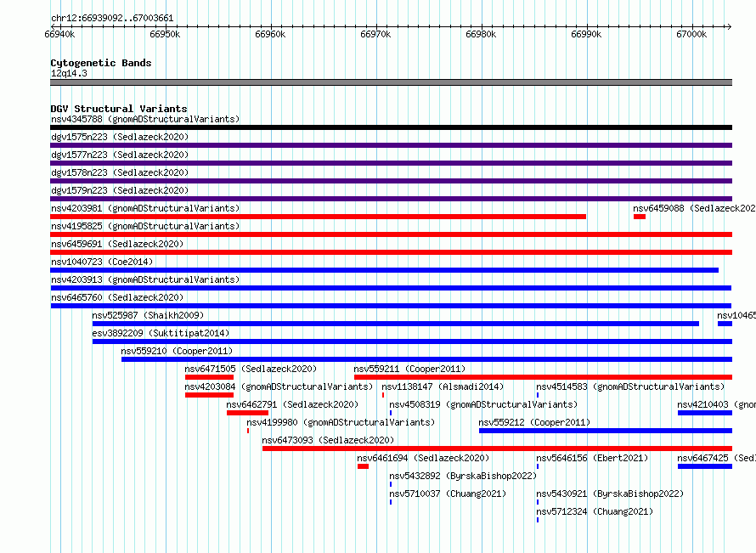Open the nsv5712324 Chuang2021 label
Viewport: 756px width, 553px height.
pyautogui.click(x=595, y=511)
